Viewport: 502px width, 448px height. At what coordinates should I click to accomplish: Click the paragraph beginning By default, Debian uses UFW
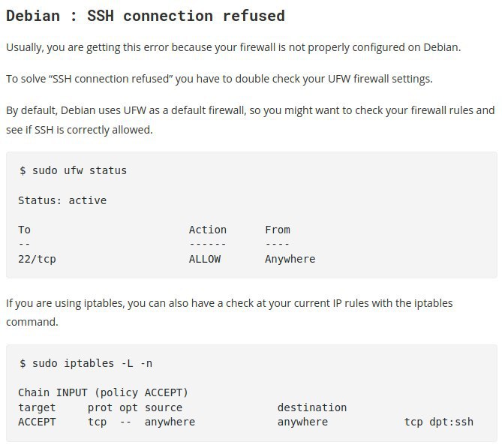pos(251,120)
